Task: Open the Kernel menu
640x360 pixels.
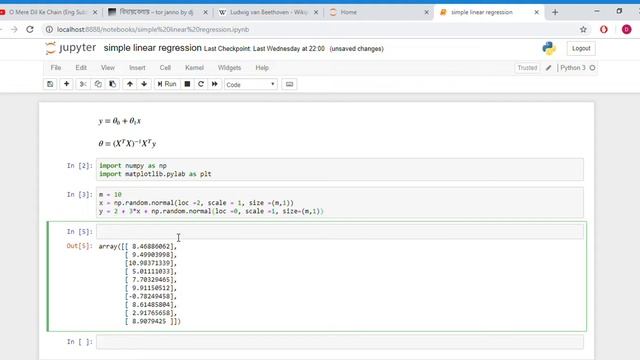Action: point(194,68)
